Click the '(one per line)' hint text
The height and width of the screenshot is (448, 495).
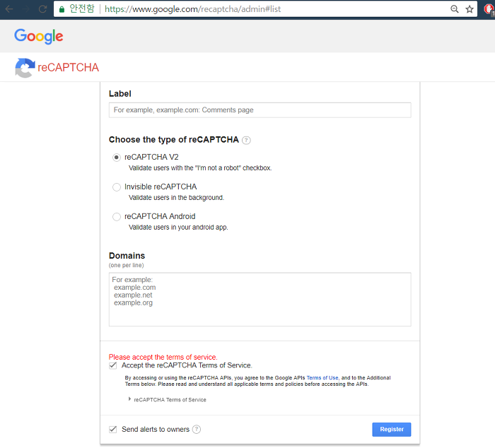click(127, 265)
